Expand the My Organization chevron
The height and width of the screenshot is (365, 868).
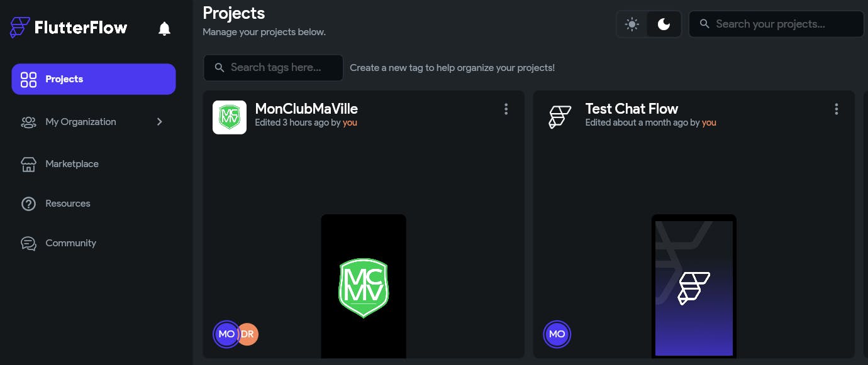(159, 121)
